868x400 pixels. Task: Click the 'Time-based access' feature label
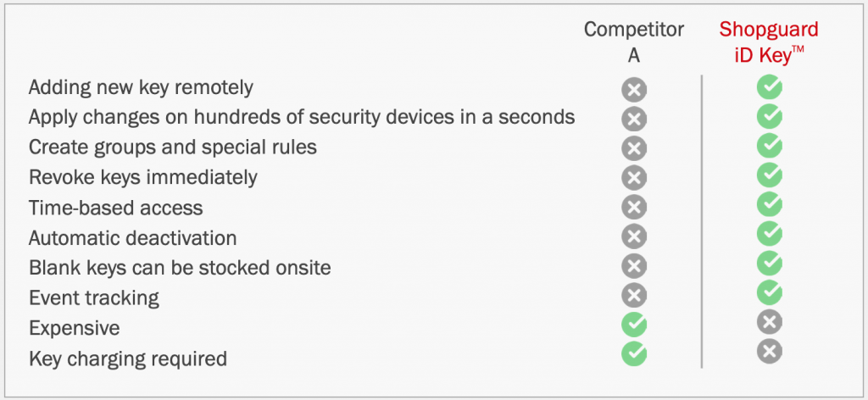(115, 208)
